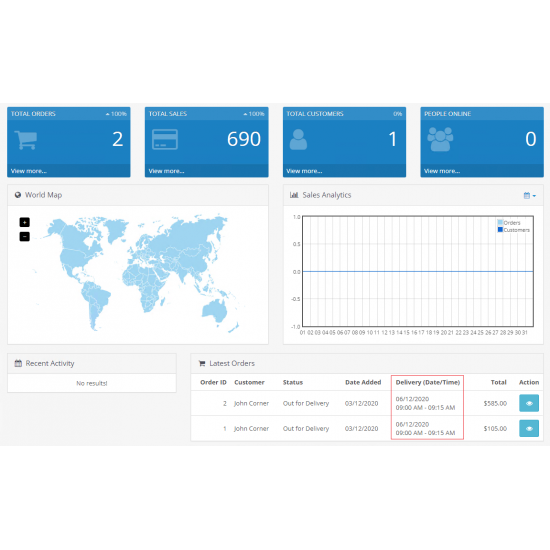Click the Recent Activity panel title

[50, 363]
